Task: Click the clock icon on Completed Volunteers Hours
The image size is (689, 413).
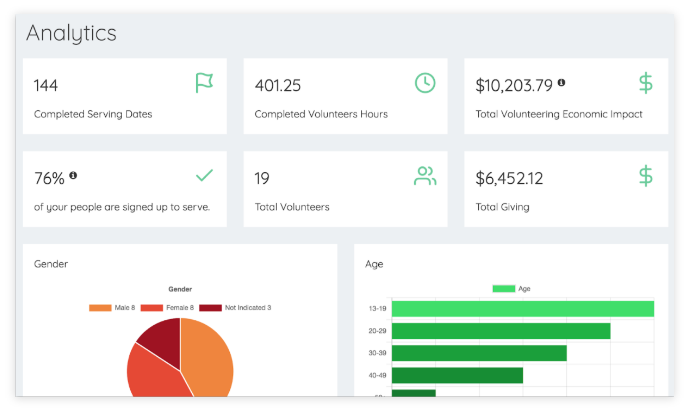Action: 425,83
